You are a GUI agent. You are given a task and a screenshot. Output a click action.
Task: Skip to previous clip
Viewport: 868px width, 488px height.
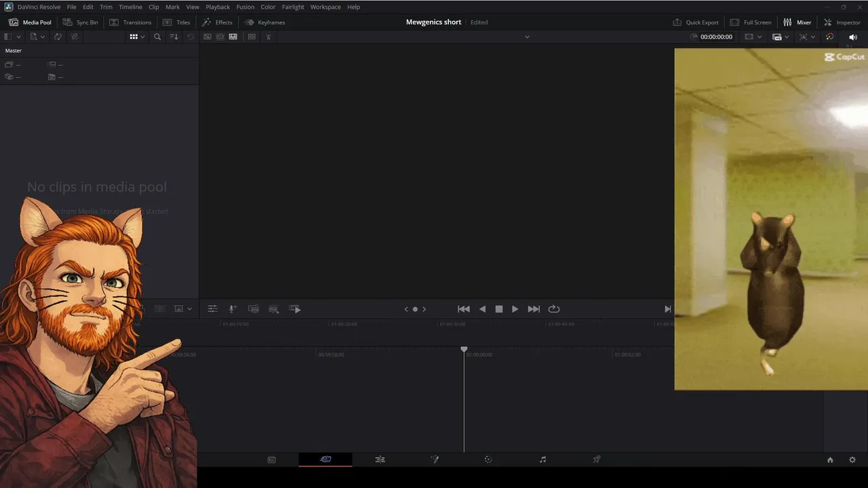tap(464, 309)
